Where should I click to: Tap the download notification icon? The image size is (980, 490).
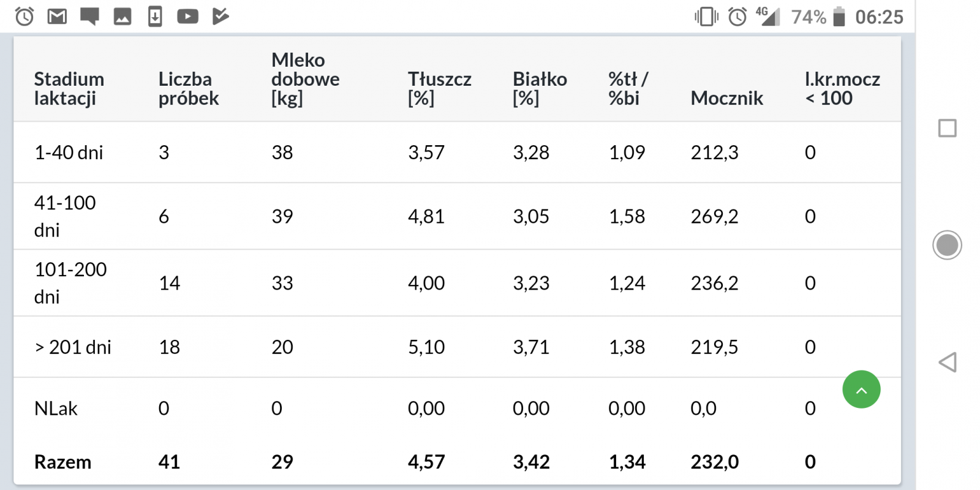coord(155,17)
